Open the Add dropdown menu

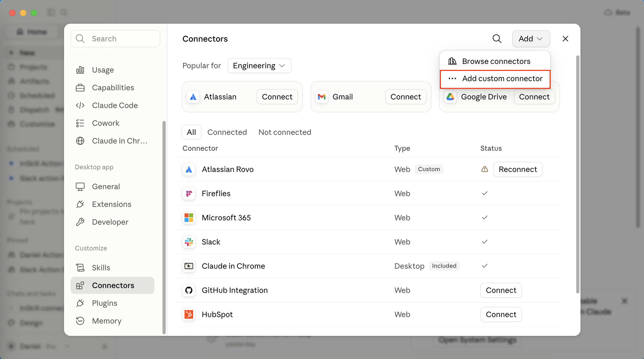(x=531, y=39)
